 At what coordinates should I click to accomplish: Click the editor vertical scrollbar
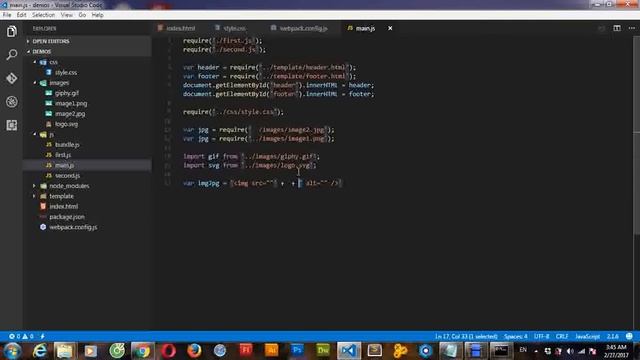pos(636,136)
